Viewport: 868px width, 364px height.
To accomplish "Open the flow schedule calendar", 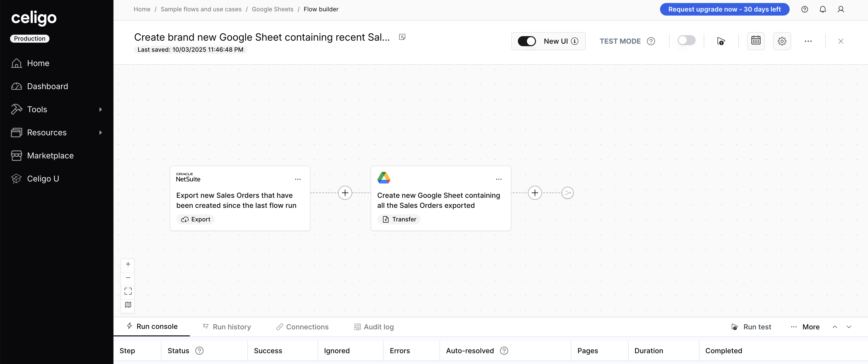I will pos(756,41).
